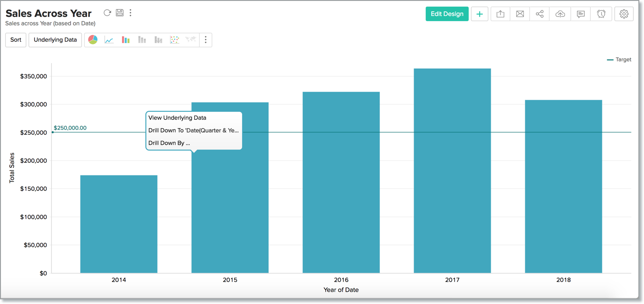Choose View Underlying Data in popup menu
Viewport: 644px width, 304px height.
(x=177, y=118)
